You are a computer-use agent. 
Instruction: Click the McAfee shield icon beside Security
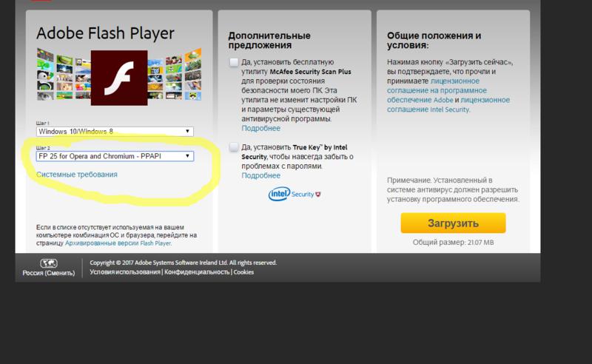click(x=318, y=195)
